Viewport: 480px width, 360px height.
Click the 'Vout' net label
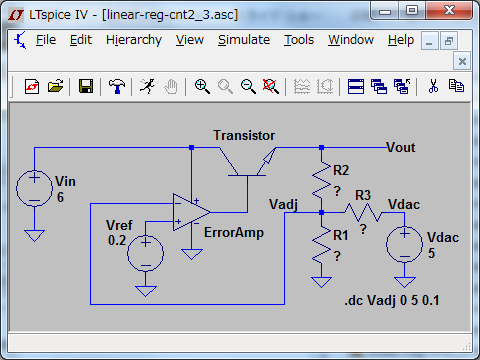401,147
